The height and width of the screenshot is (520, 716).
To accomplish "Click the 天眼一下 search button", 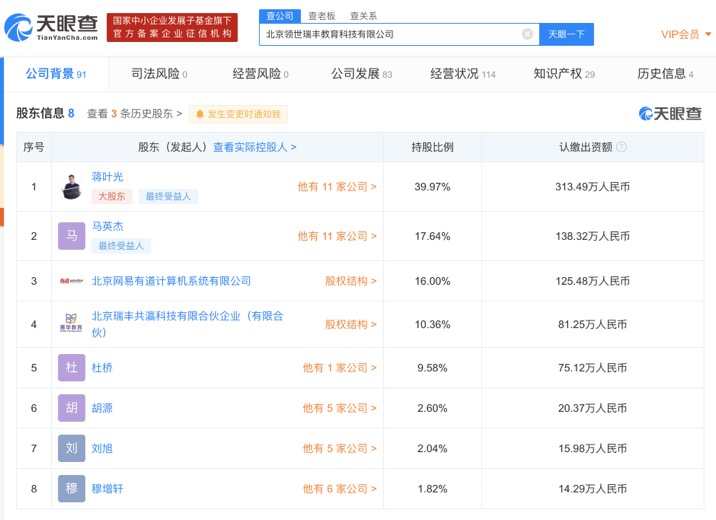I will pyautogui.click(x=566, y=34).
